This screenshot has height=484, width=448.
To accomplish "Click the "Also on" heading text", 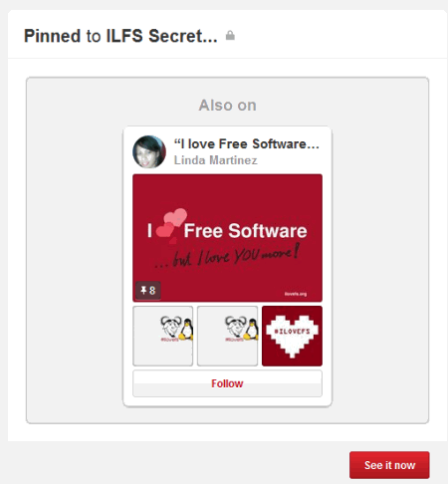I will click(228, 106).
